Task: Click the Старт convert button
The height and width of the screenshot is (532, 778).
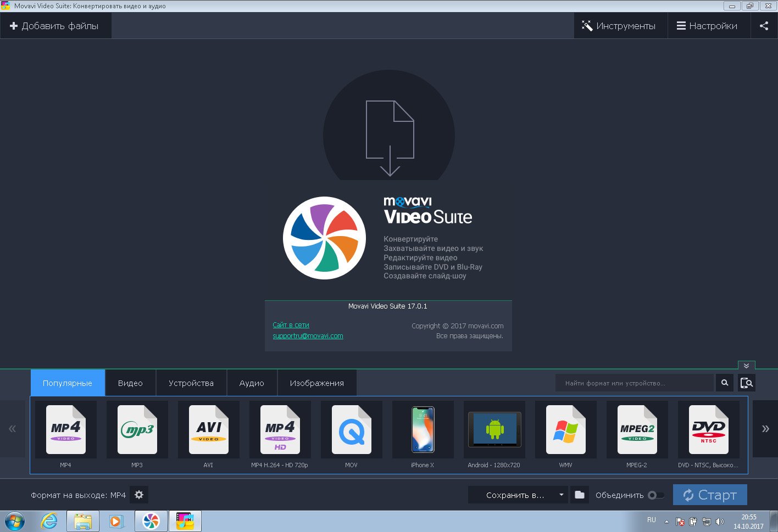Action: pos(710,495)
